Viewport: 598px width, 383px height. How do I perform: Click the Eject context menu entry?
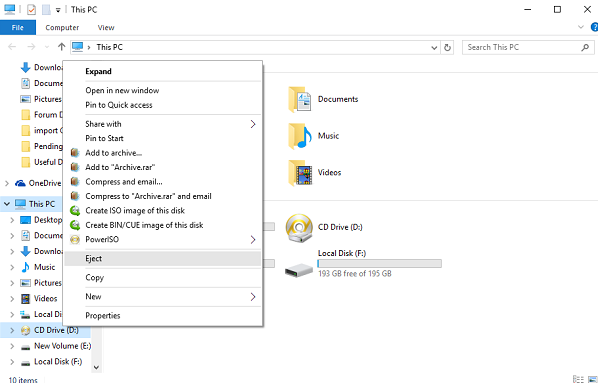pyautogui.click(x=162, y=258)
